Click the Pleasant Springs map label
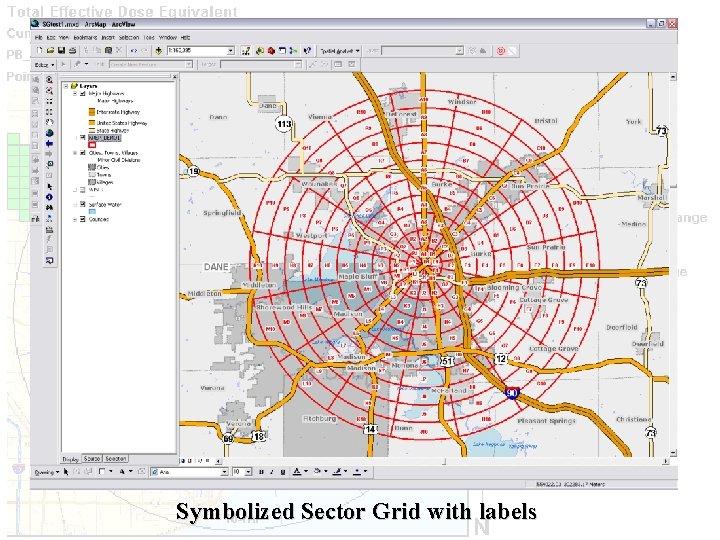The height and width of the screenshot is (540, 720). pyautogui.click(x=546, y=421)
